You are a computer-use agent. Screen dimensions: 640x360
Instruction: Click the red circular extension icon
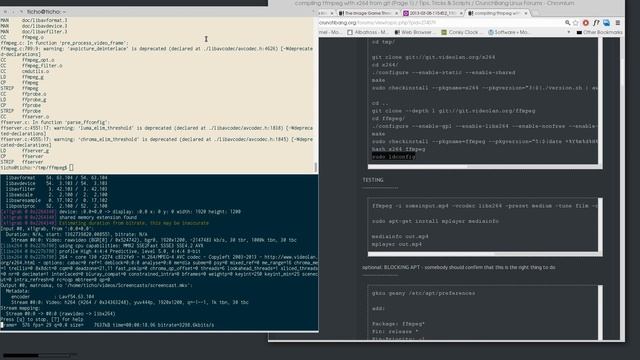coord(586,23)
